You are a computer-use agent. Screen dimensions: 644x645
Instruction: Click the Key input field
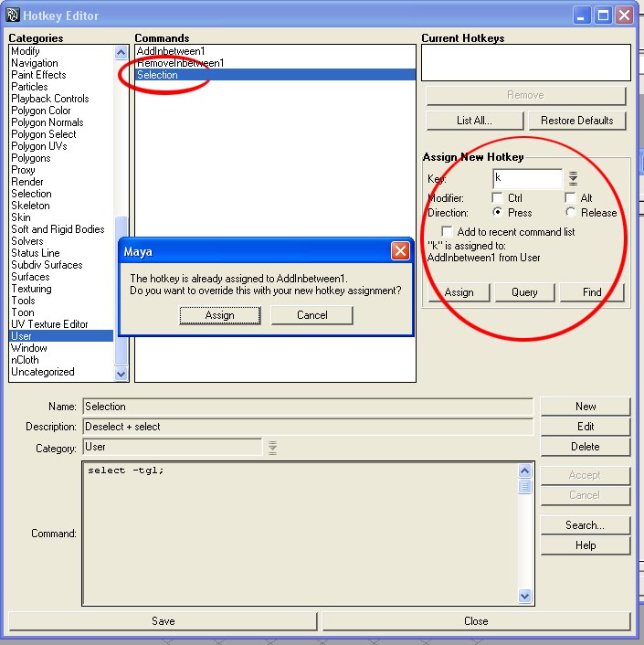tap(528, 178)
